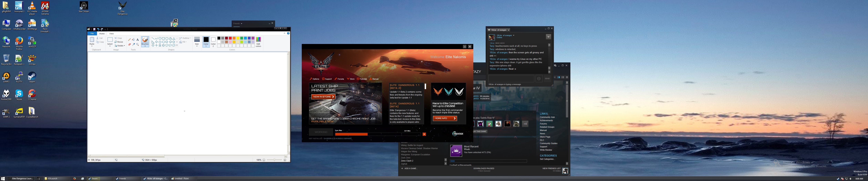The image size is (868, 181).
Task: Click the Brushes tool icon
Action: click(145, 40)
